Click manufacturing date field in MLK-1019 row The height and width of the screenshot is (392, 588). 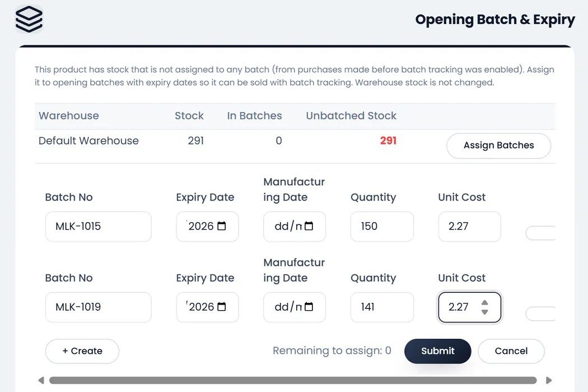pos(295,307)
